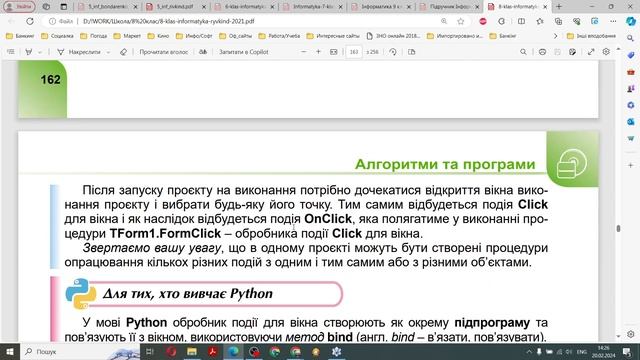Start Прочитати вголос read aloud
640x360 pixels.
(x=164, y=52)
